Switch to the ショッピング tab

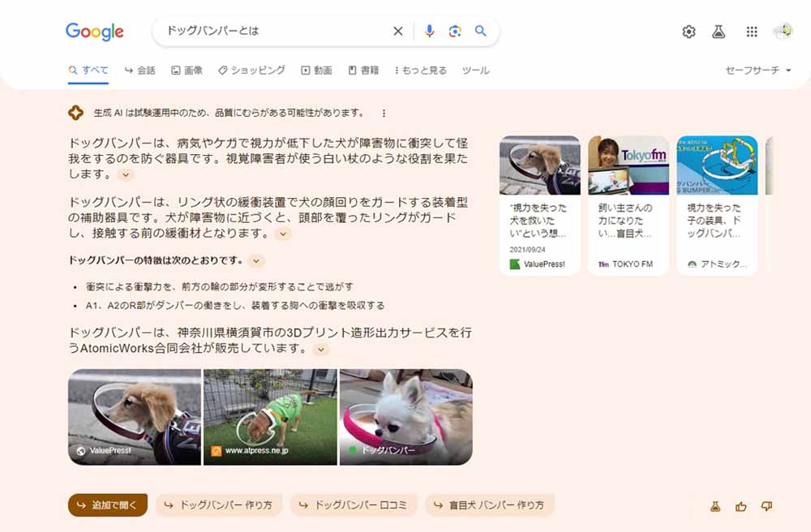[x=251, y=71]
